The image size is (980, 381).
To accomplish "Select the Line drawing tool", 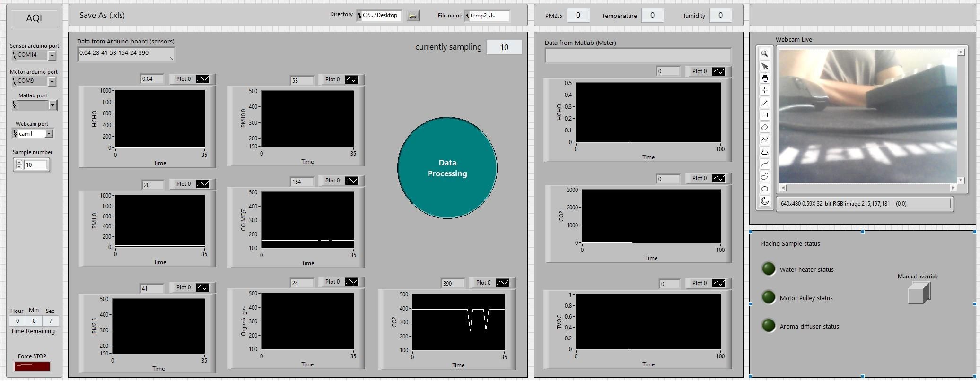I will (x=764, y=103).
